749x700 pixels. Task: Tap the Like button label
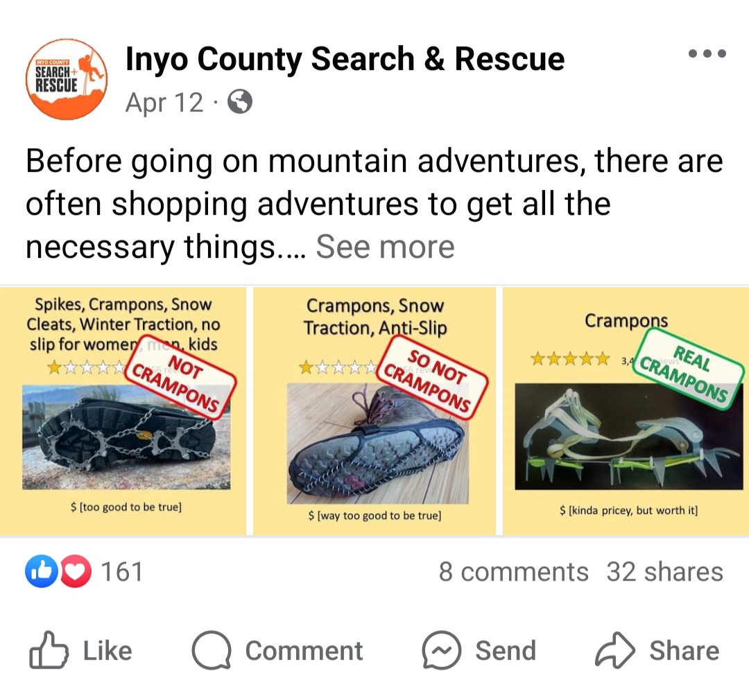click(107, 651)
